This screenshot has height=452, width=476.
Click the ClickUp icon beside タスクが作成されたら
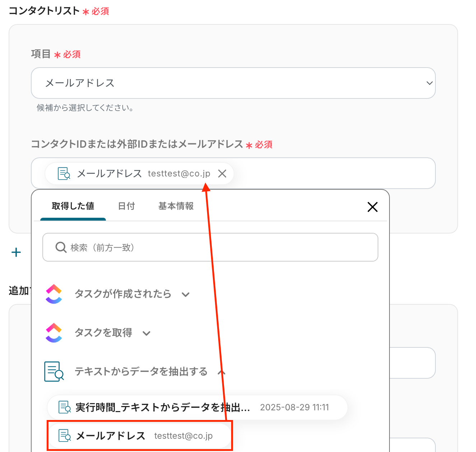[x=54, y=294]
